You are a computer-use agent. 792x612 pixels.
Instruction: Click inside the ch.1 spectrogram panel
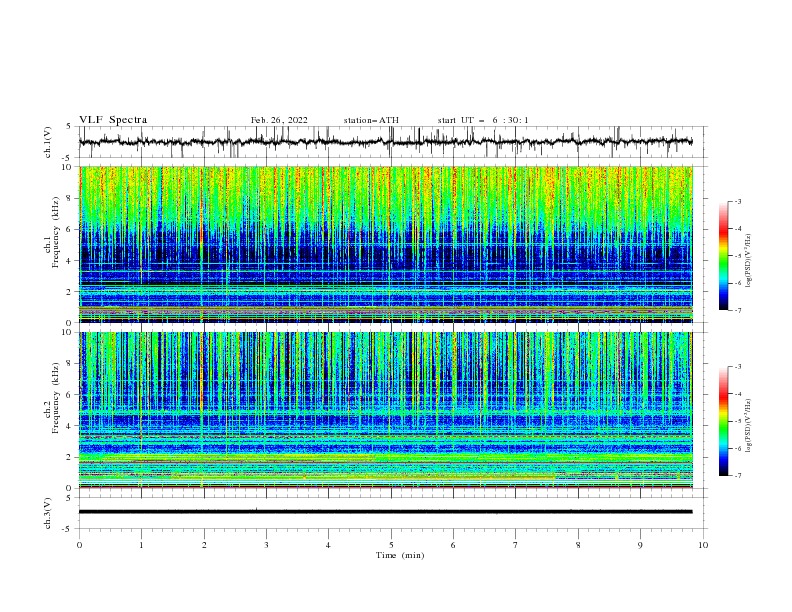click(385, 244)
